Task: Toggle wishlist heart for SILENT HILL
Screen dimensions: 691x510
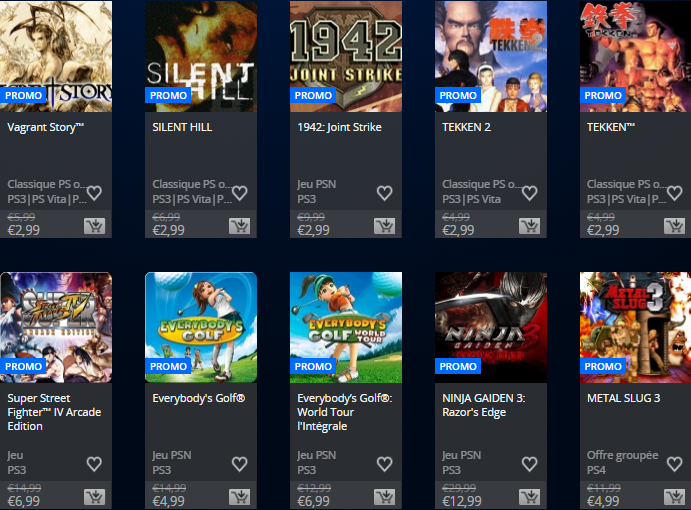Action: point(239,193)
